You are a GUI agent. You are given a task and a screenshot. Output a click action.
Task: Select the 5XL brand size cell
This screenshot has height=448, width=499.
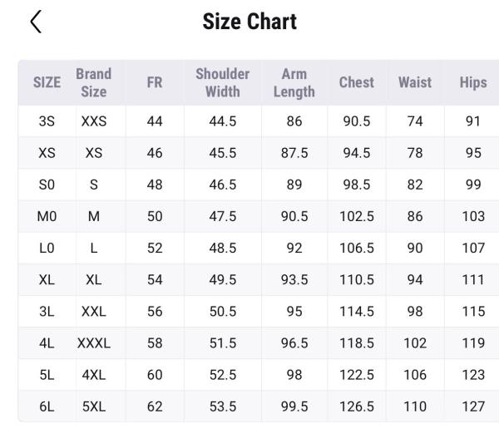click(x=93, y=406)
